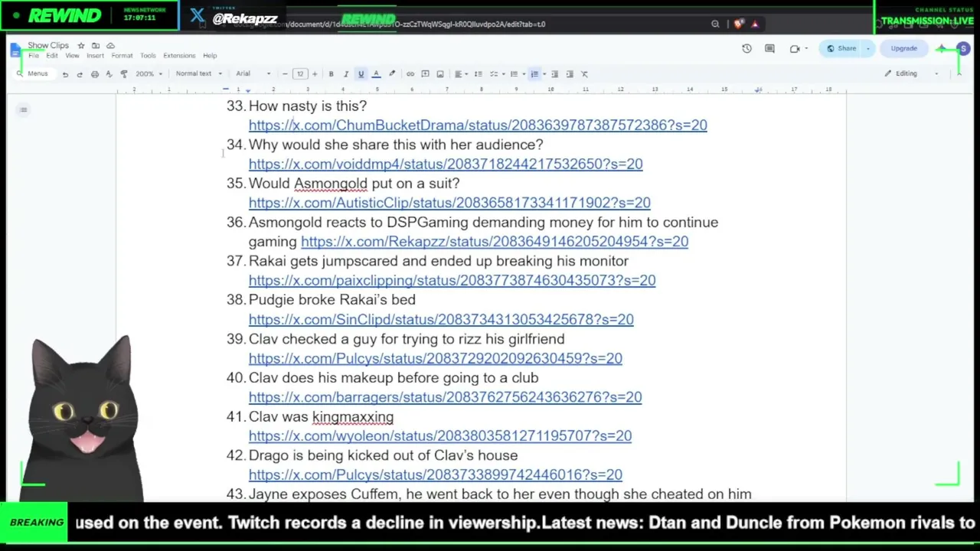This screenshot has width=980, height=551.
Task: Open the Edit menu
Action: pos(51,56)
